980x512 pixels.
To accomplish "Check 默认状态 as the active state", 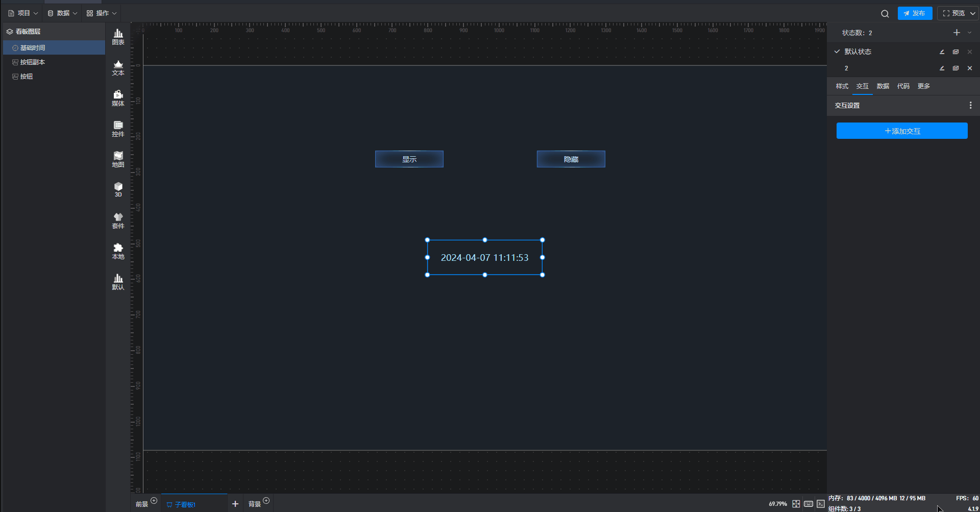I will click(x=837, y=52).
